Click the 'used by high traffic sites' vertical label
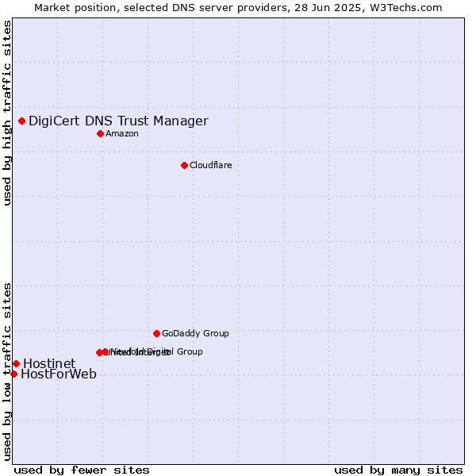This screenshot has width=476, height=476. tap(6, 113)
